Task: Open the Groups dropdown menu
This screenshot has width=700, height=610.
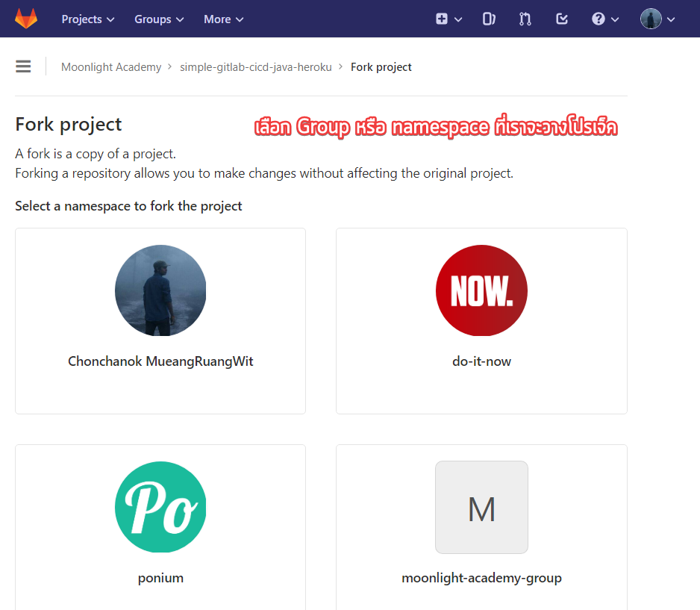Action: point(159,19)
